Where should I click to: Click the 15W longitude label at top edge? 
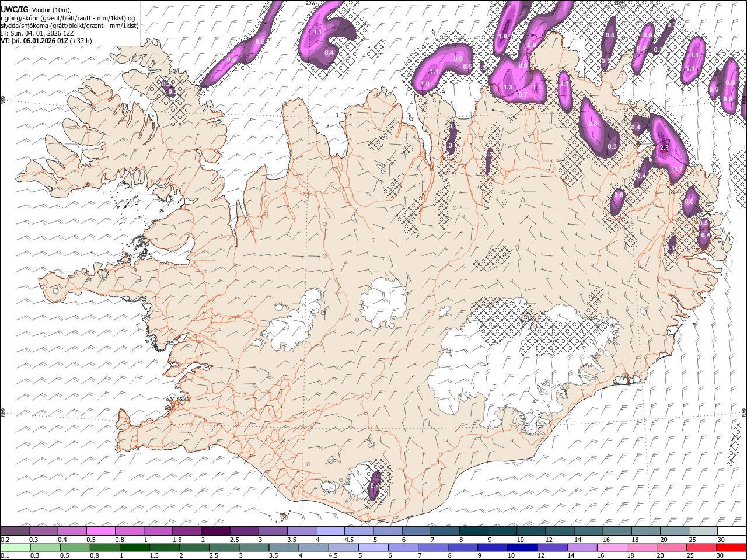(x=618, y=3)
